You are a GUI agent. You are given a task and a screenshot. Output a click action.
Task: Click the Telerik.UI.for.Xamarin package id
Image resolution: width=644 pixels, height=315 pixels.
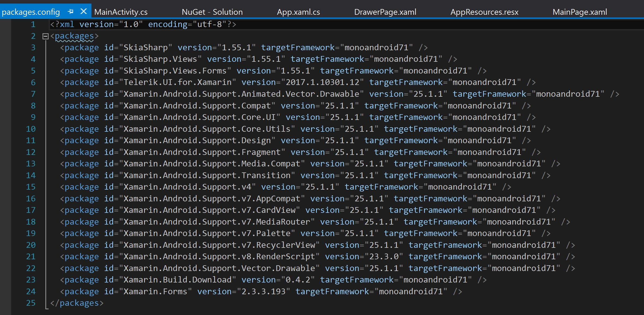(177, 82)
